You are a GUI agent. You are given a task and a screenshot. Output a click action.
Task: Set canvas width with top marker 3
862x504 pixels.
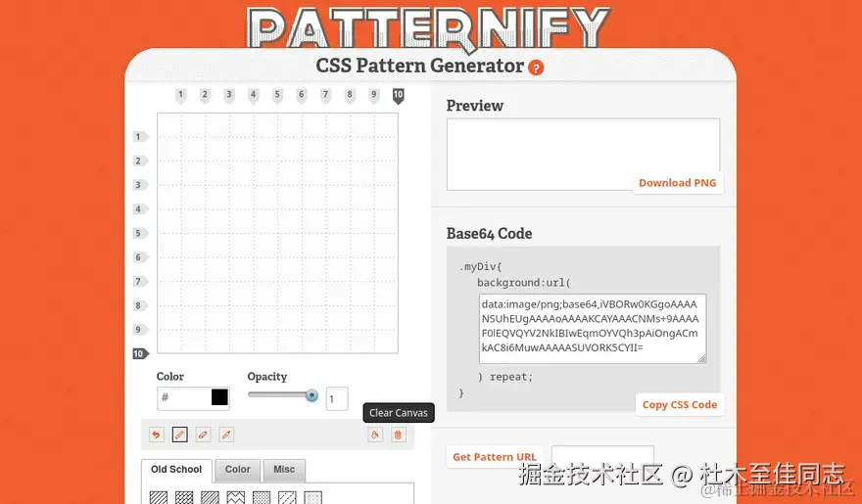tap(228, 96)
